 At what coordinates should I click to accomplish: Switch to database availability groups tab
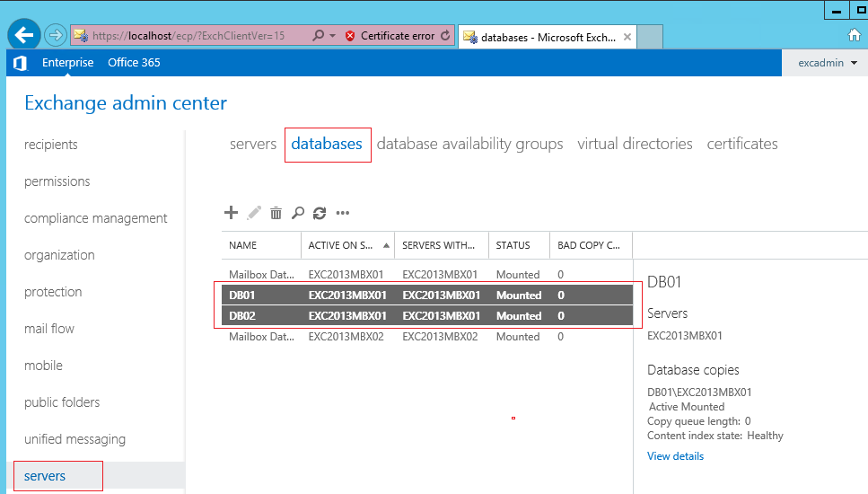pyautogui.click(x=470, y=144)
